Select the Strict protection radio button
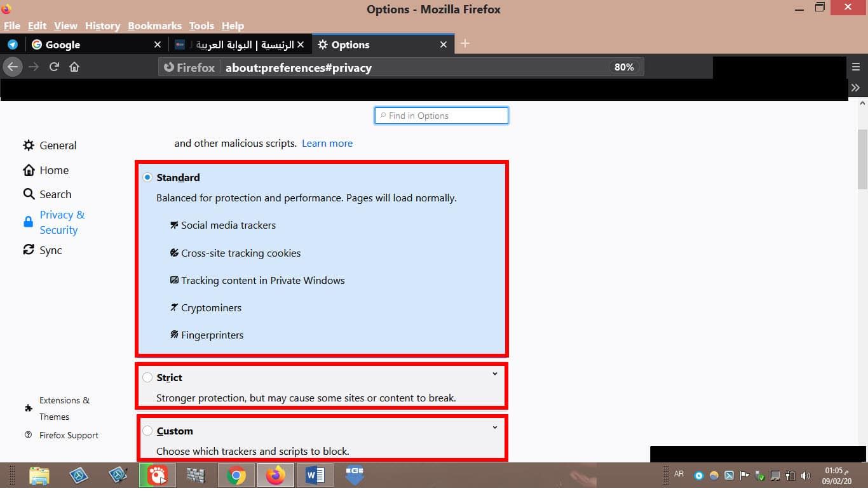Image resolution: width=868 pixels, height=491 pixels. [x=147, y=377]
